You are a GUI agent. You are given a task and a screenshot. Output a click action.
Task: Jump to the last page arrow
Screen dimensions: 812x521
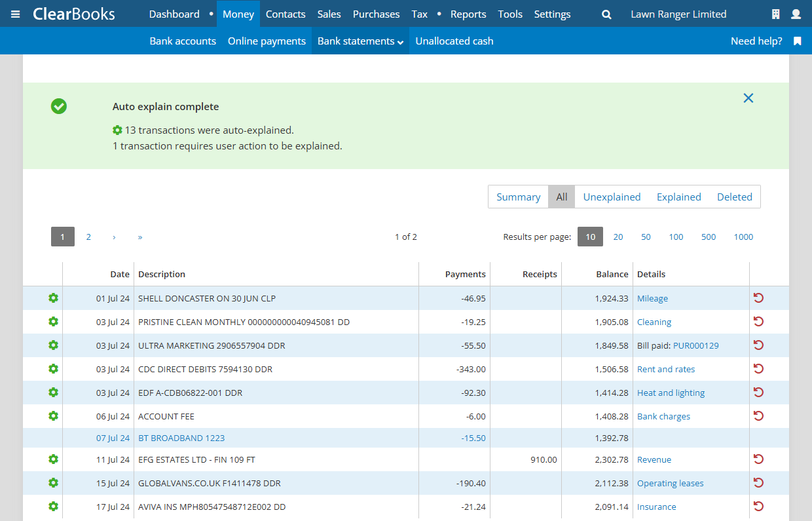[x=140, y=237]
